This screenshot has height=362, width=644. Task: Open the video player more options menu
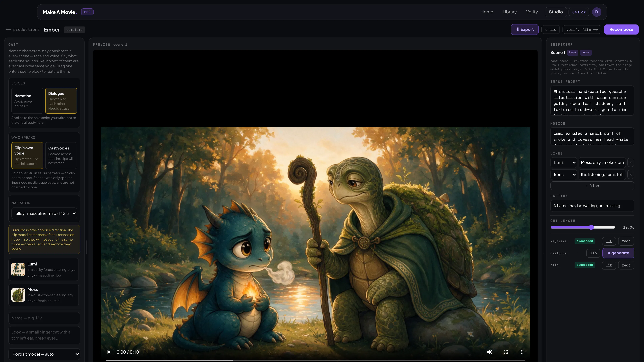tap(522, 352)
